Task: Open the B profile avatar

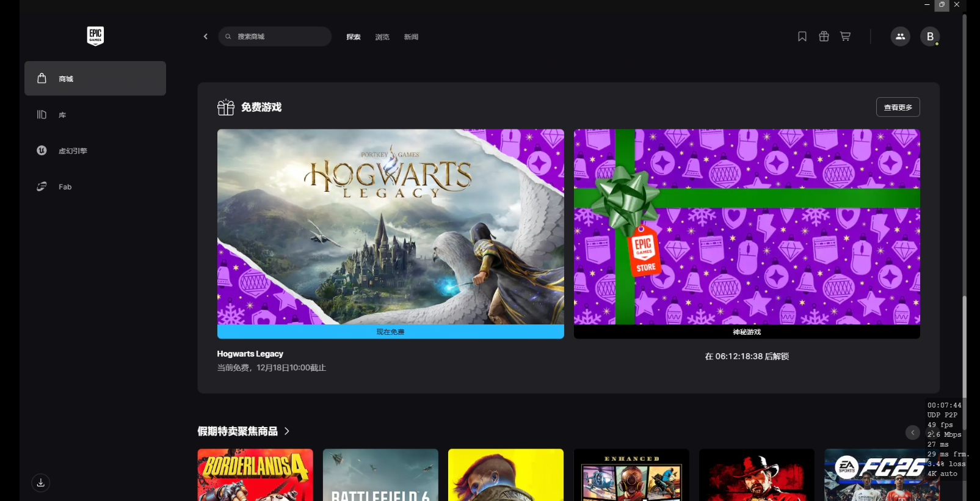Action: pos(930,37)
